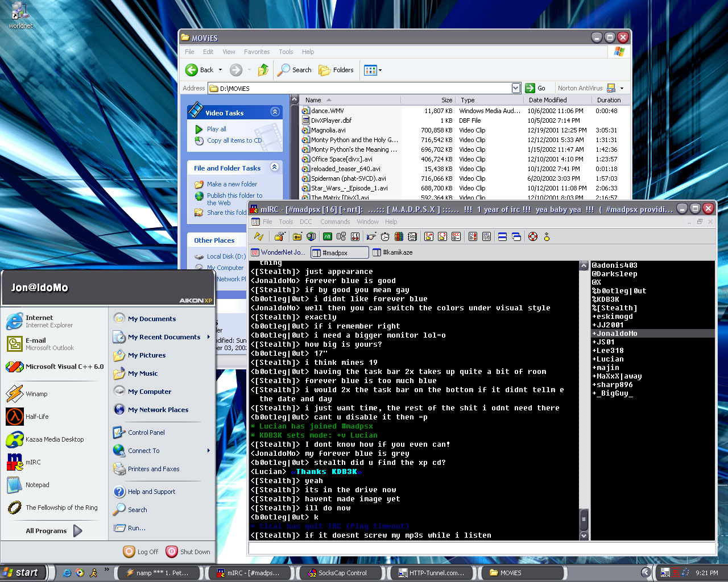Select user @adonis403 in the nick list
The height and width of the screenshot is (582, 728).
[x=614, y=265]
